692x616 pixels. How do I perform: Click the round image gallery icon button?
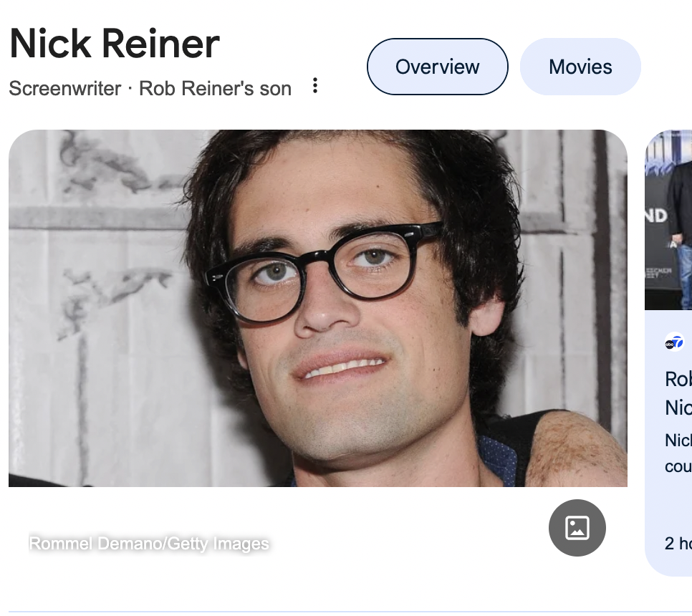coord(577,528)
